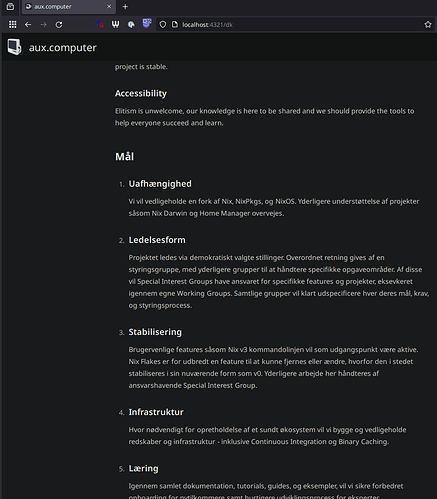The width and height of the screenshot is (437, 499).
Task: Click the Uafhængighed list heading
Action: (x=160, y=184)
